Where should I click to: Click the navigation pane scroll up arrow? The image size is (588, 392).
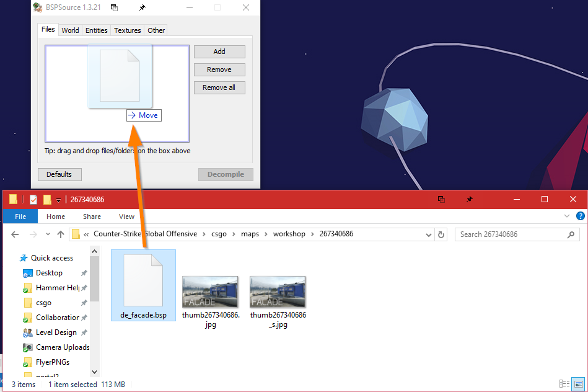click(x=95, y=251)
